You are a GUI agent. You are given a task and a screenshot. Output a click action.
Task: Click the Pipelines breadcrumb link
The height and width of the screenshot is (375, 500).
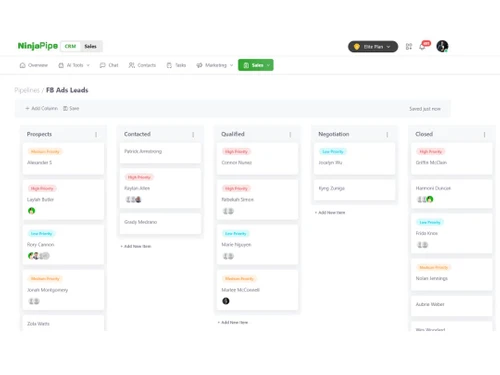(x=27, y=90)
